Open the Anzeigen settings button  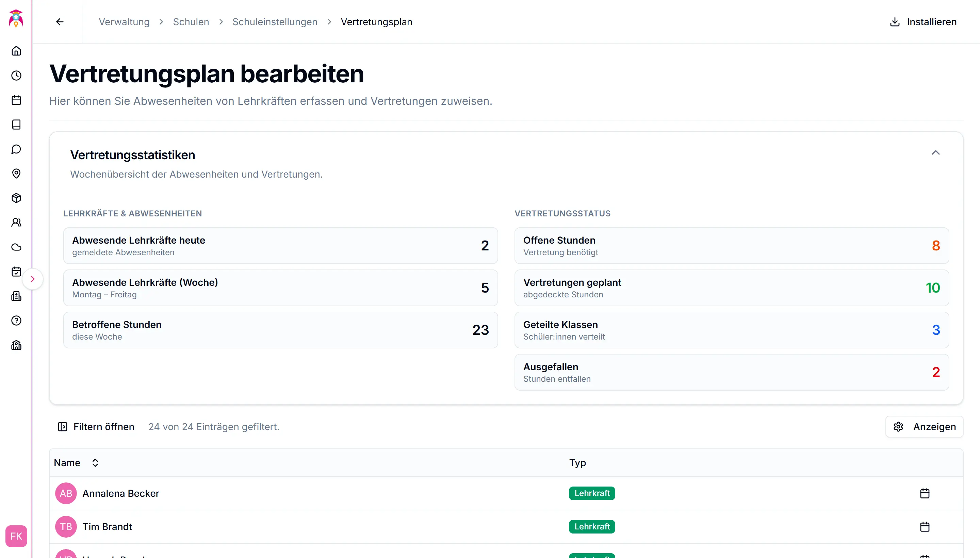924,427
